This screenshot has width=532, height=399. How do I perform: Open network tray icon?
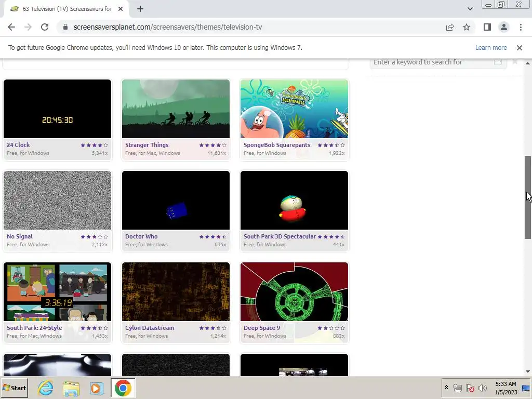click(x=457, y=388)
